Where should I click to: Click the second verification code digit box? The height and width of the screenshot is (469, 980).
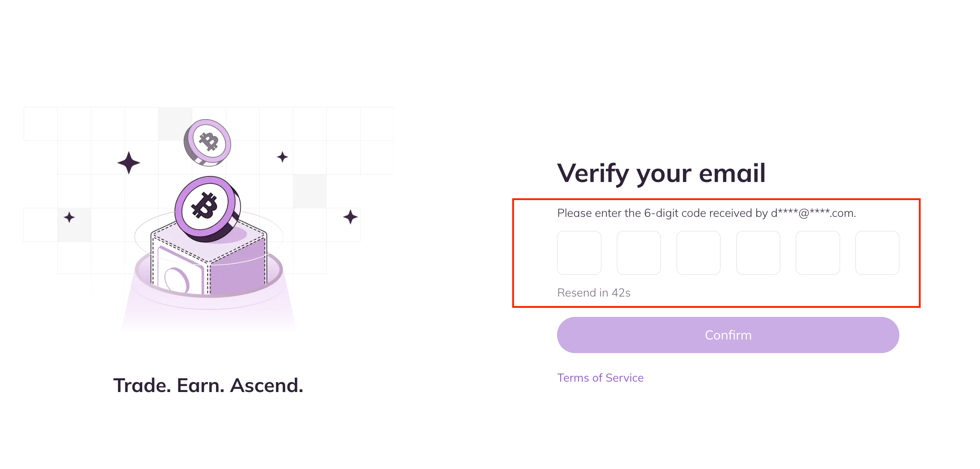639,253
